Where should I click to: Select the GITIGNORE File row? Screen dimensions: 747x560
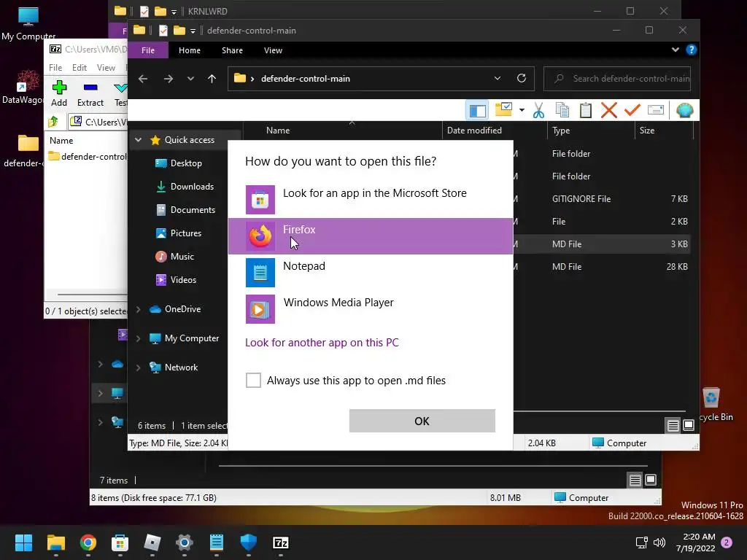[x=602, y=199]
